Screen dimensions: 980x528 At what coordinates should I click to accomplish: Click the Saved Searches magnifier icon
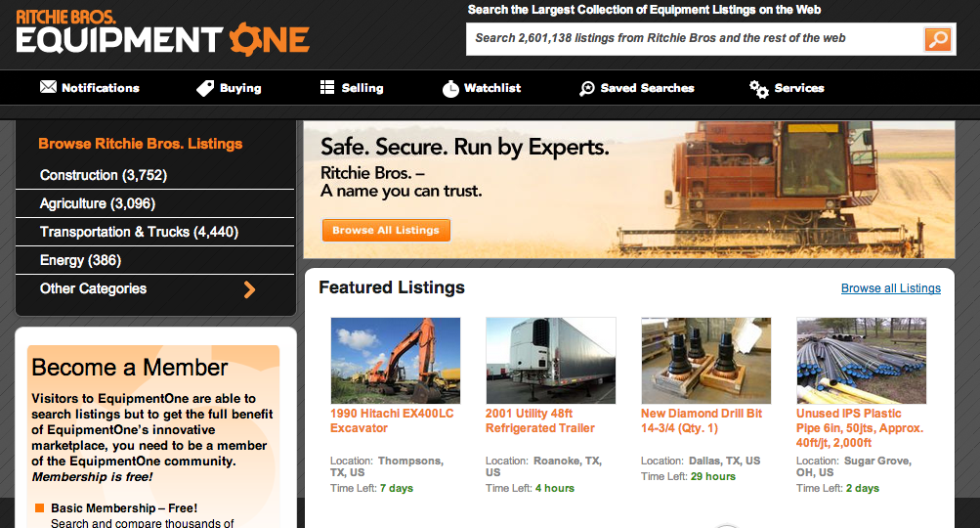pyautogui.click(x=587, y=88)
